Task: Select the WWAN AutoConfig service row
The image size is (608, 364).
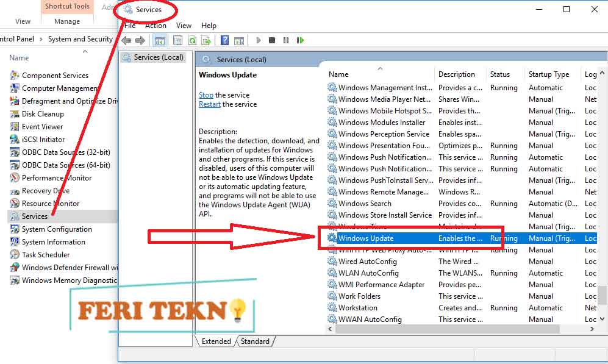Action: [462, 319]
